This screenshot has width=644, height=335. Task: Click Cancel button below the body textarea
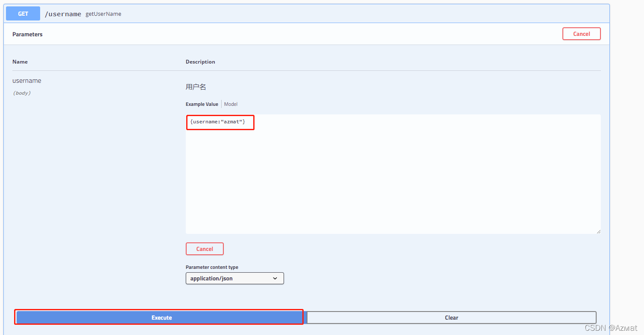[x=205, y=249]
